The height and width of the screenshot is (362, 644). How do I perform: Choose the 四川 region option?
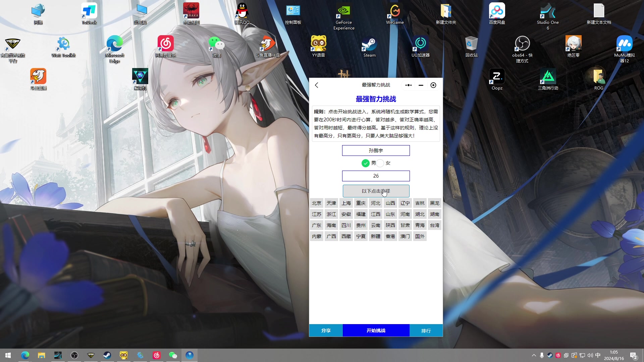click(x=346, y=225)
